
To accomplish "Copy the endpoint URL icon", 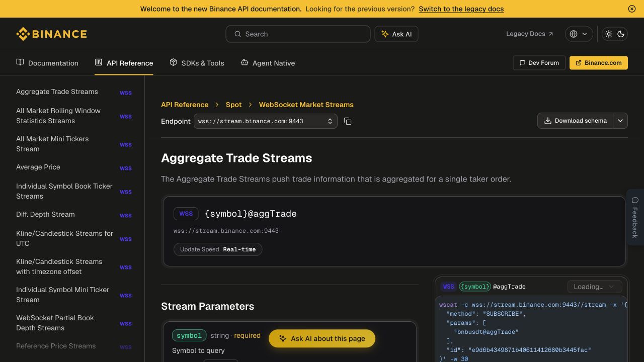I will click(x=348, y=121).
